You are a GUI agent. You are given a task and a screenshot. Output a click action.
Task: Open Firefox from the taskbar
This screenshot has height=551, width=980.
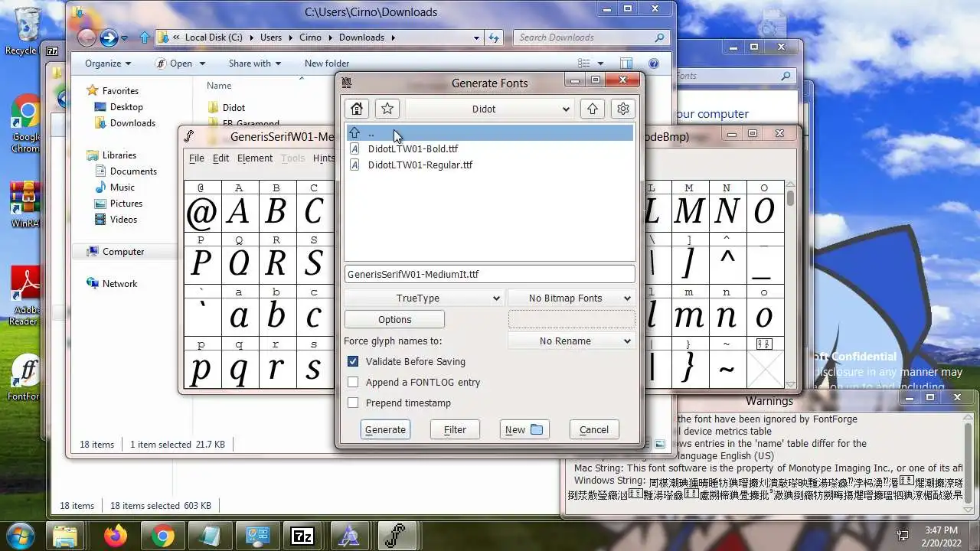coord(116,536)
